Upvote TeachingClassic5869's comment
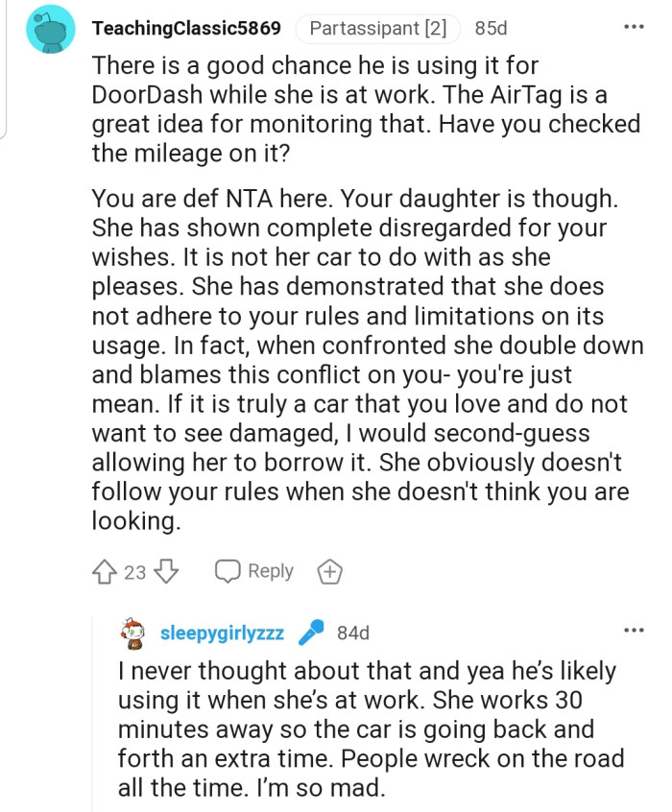The width and height of the screenshot is (672, 812). click(x=105, y=572)
